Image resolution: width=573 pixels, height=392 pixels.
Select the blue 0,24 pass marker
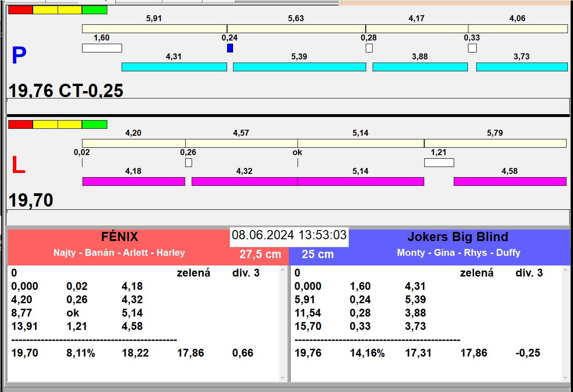point(230,48)
